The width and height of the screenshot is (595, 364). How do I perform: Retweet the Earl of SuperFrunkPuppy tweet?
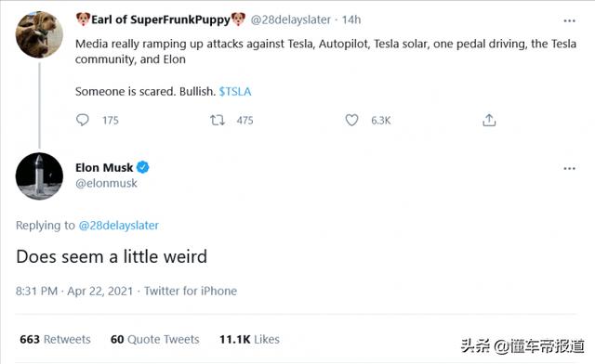(x=218, y=120)
